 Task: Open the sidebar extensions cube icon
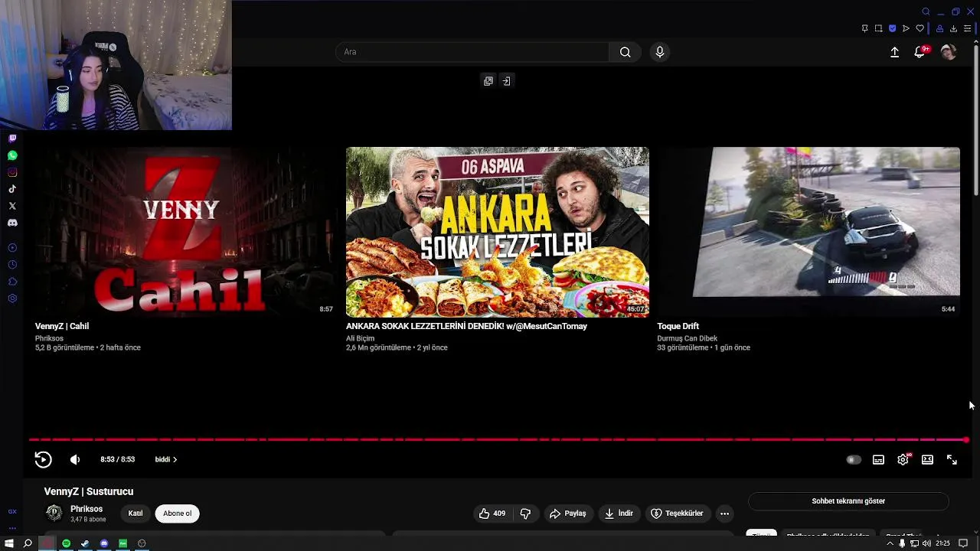12,282
